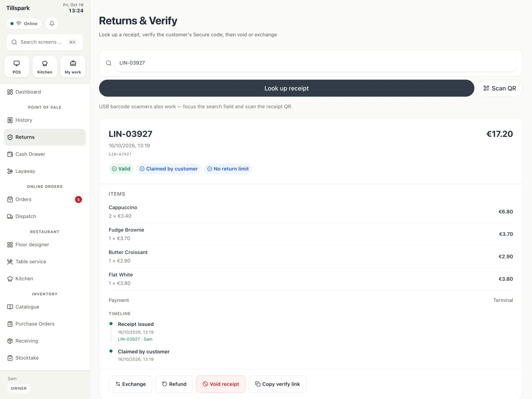
Task: Click the Claimed by customer chip
Action: [x=169, y=169]
